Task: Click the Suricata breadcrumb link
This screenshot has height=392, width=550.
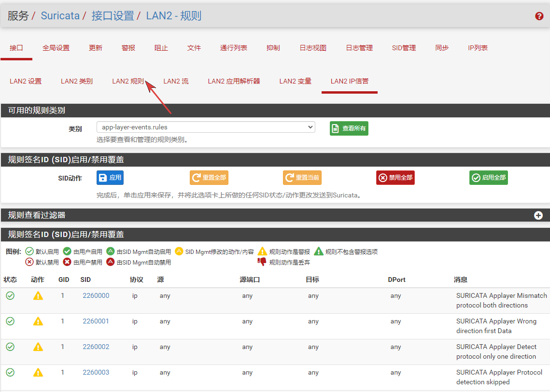Action: 60,15
